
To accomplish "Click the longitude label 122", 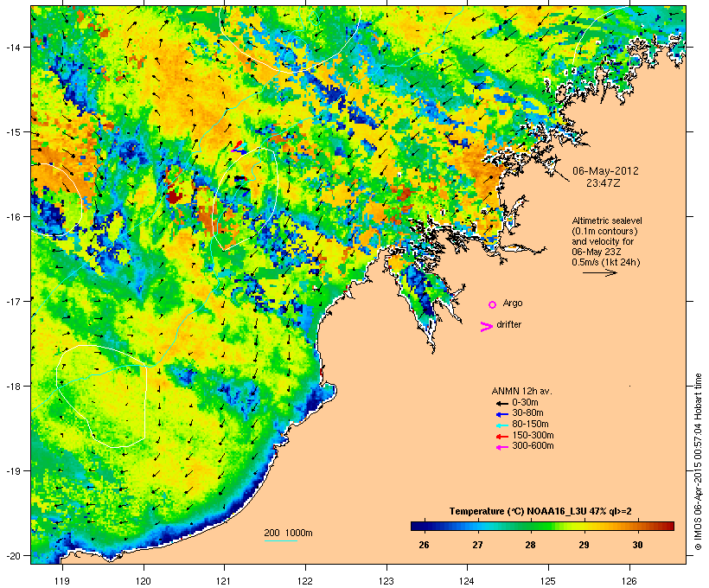I will [305, 581].
